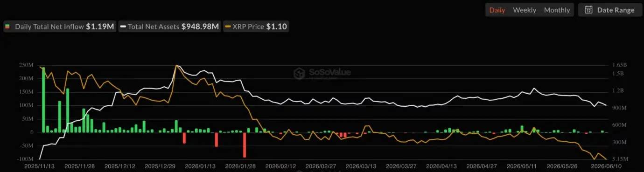The image size is (644, 172).
Task: Switch to the Monthly view tab
Action: [x=557, y=10]
